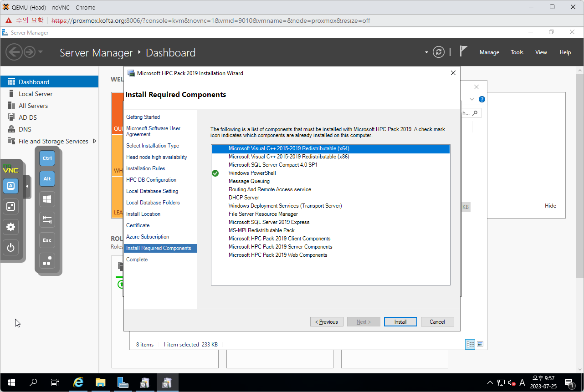Click the Previous button in wizard
The height and width of the screenshot is (392, 584).
[x=327, y=322]
